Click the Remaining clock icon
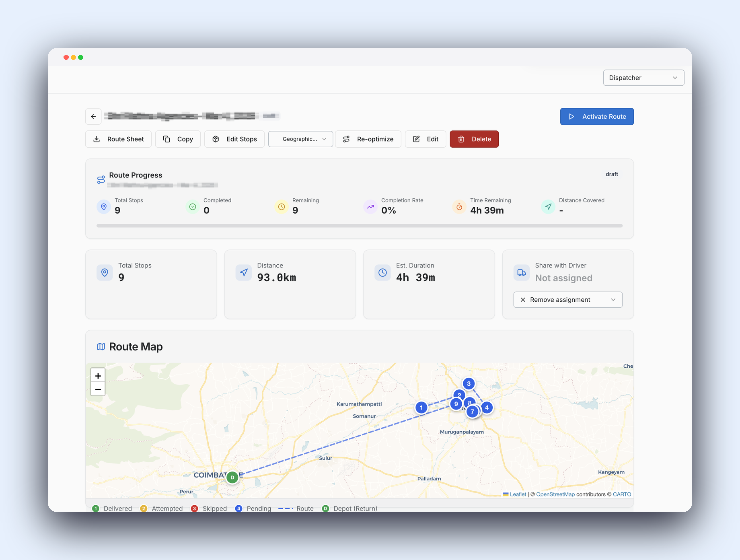This screenshot has width=740, height=560. pos(282,207)
